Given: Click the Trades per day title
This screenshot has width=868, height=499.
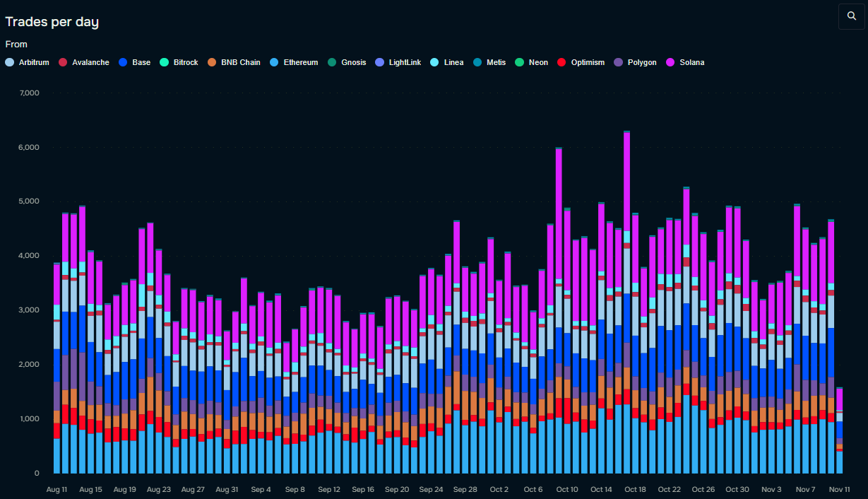Looking at the screenshot, I should [52, 22].
